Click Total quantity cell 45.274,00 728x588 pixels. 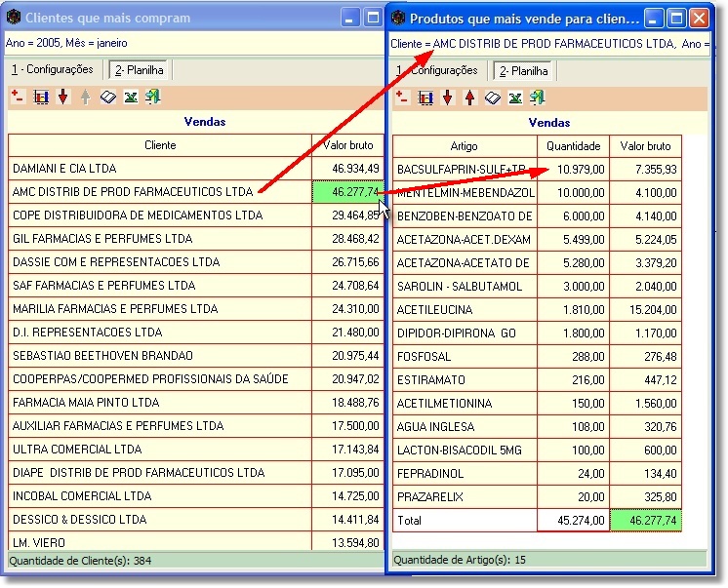coord(574,521)
